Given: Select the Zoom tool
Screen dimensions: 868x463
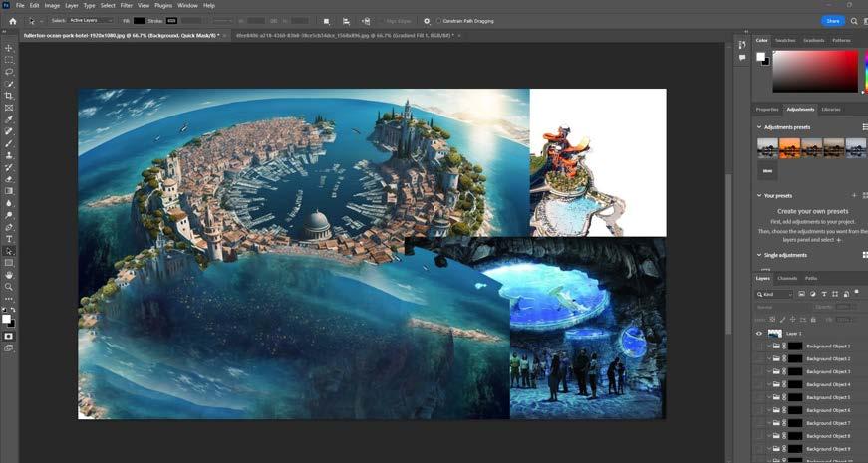Looking at the screenshot, I should click(x=9, y=287).
